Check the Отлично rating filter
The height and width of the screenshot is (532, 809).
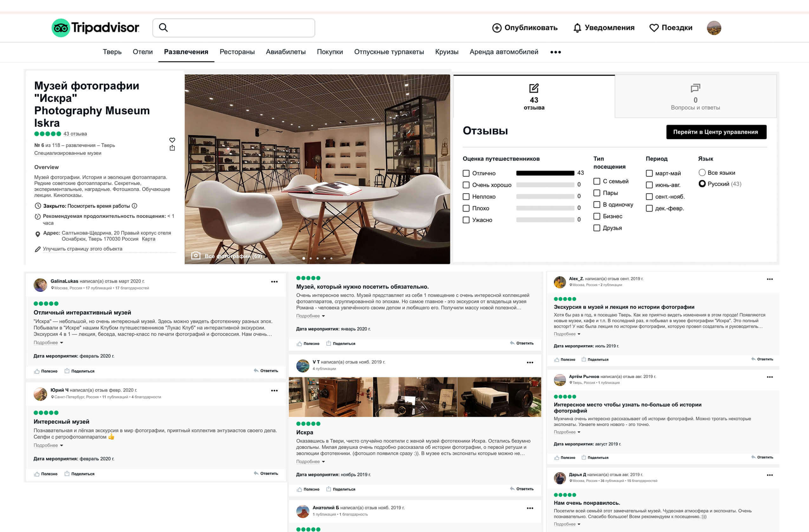(466, 173)
